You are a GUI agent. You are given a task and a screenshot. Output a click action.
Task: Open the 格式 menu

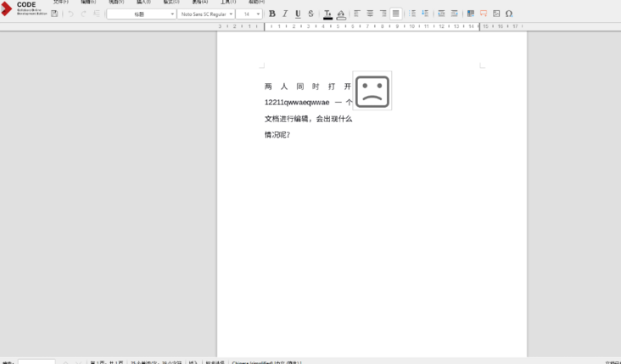[171, 2]
